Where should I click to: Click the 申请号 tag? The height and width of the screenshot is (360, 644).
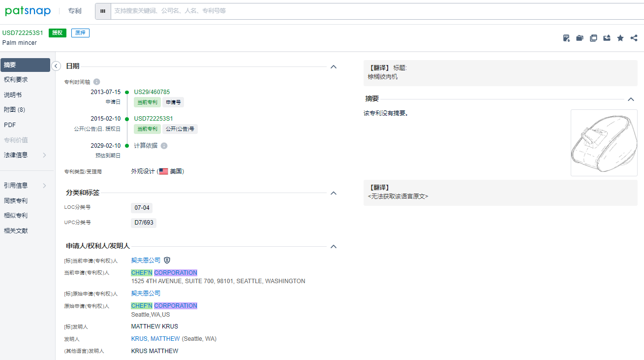tap(173, 102)
